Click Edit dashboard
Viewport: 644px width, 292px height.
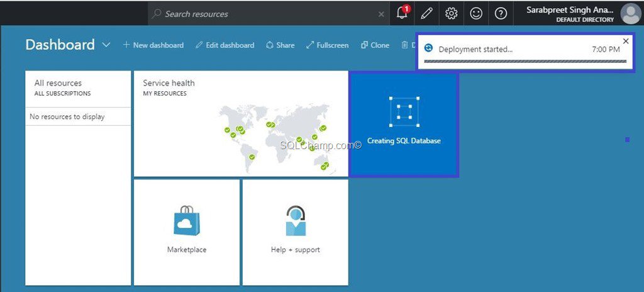pos(225,45)
